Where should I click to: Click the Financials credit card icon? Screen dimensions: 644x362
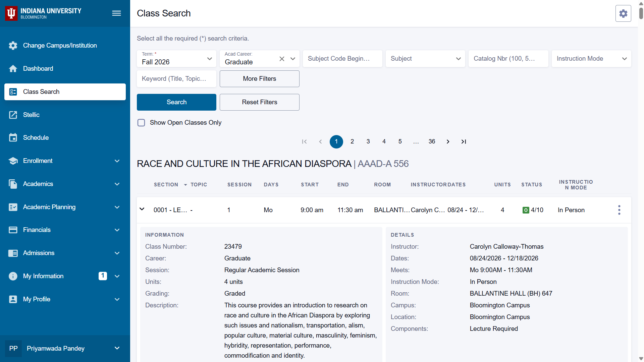pos(13,230)
